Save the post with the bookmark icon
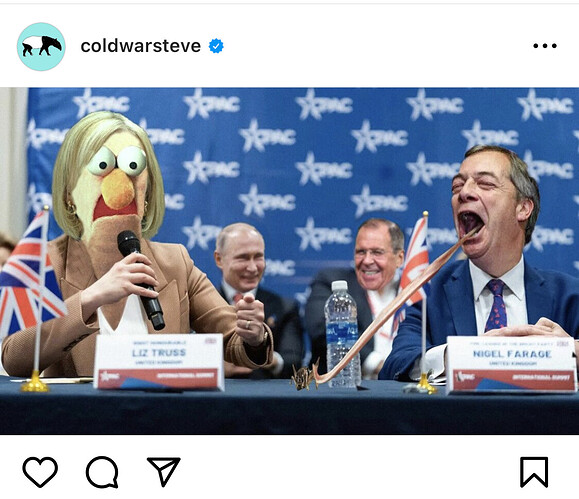Image resolution: width=579 pixels, height=499 pixels. [x=534, y=472]
